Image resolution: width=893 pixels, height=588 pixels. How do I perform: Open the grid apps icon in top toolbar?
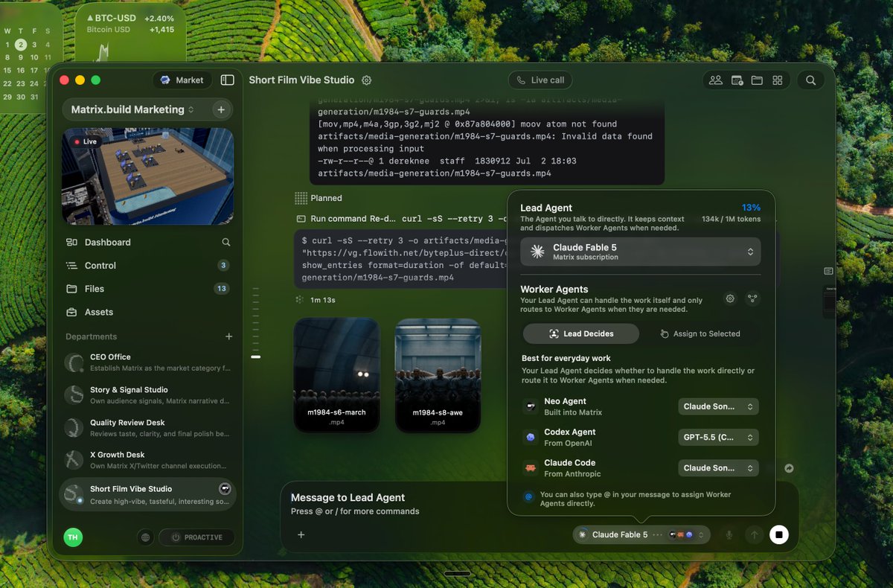(x=778, y=80)
